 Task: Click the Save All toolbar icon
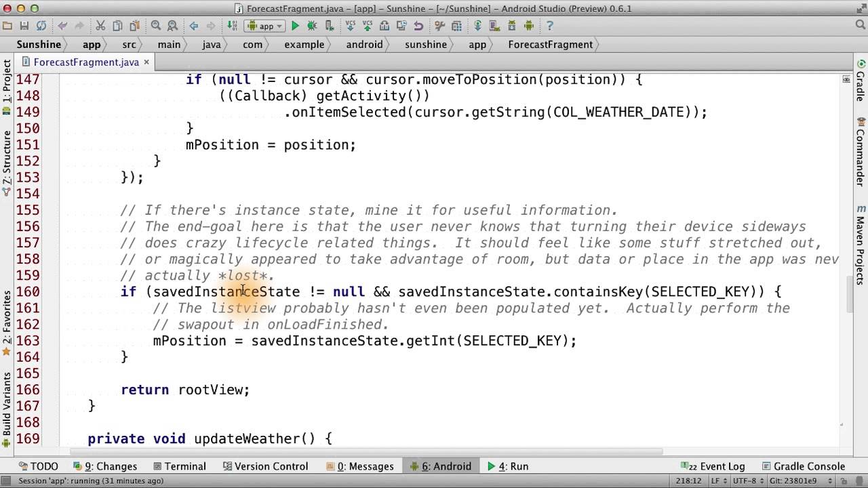[x=24, y=26]
